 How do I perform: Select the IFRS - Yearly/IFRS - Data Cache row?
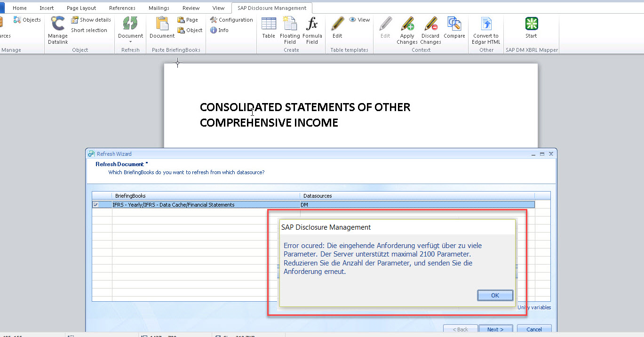313,205
